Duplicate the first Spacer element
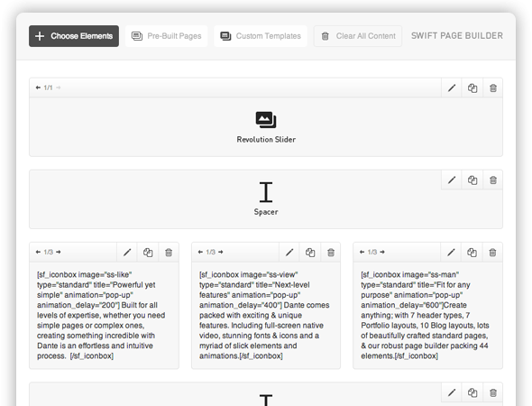Image resolution: width=532 pixels, height=406 pixels. [x=472, y=180]
